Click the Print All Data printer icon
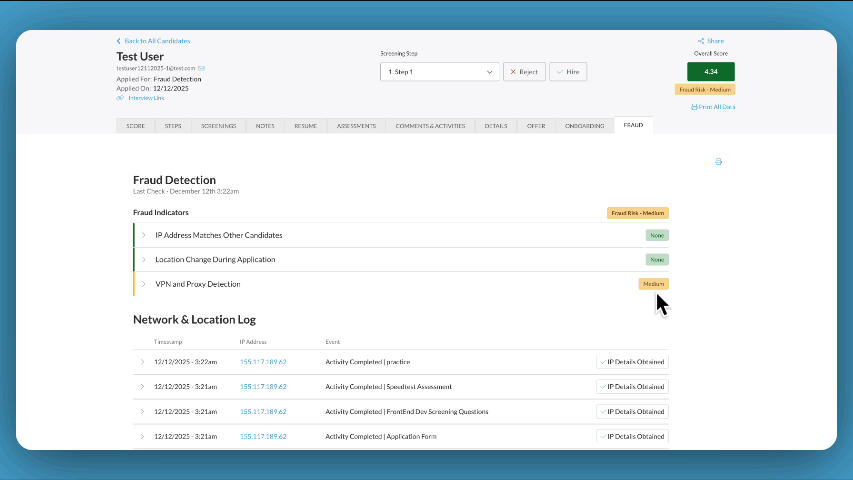This screenshot has width=853, height=480. (694, 106)
